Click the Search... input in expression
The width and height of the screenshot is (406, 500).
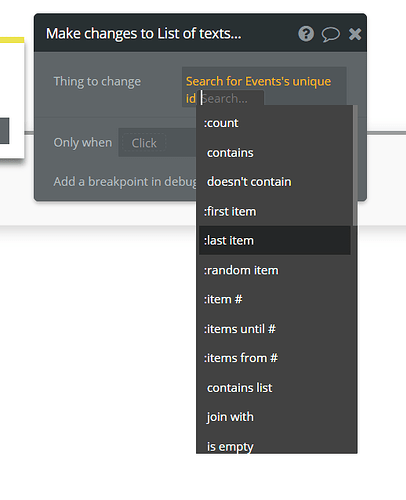coord(232,98)
